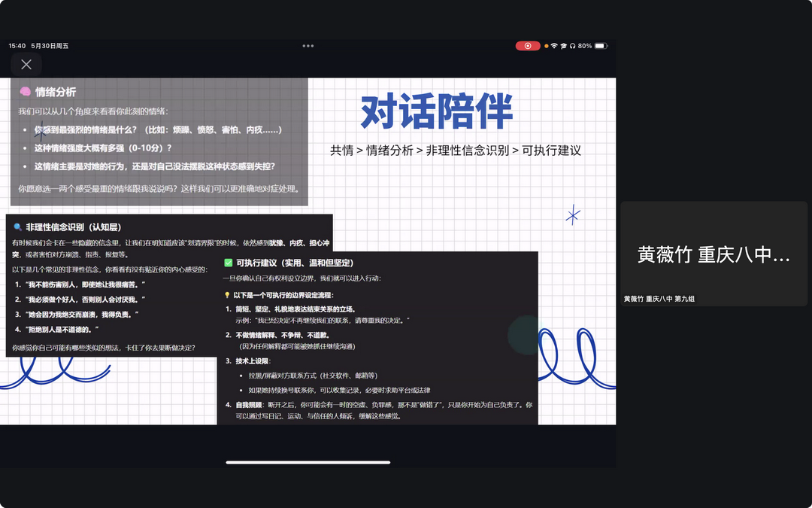Tap the battery icon in status bar

click(x=601, y=46)
